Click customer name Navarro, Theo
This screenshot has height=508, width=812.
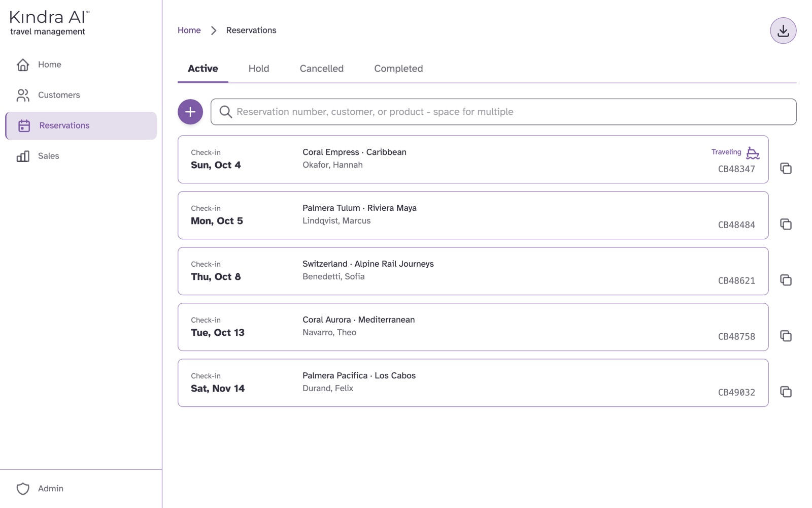tap(329, 333)
